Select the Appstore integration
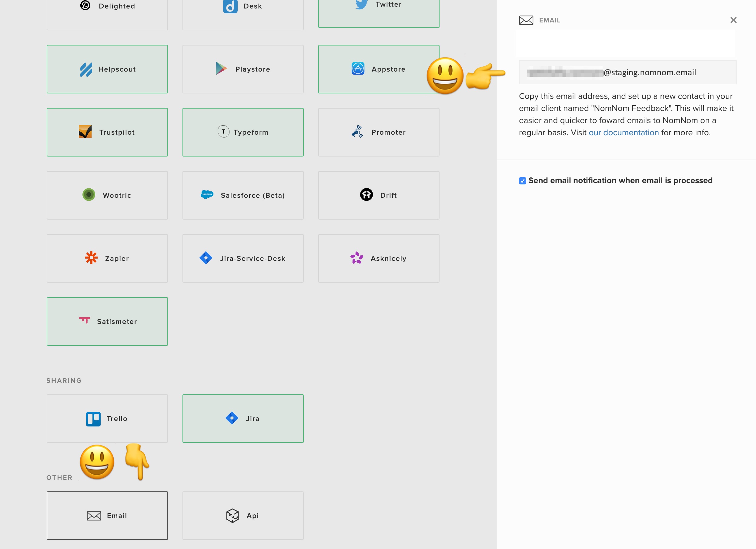Viewport: 756px width, 549px height. (x=379, y=69)
